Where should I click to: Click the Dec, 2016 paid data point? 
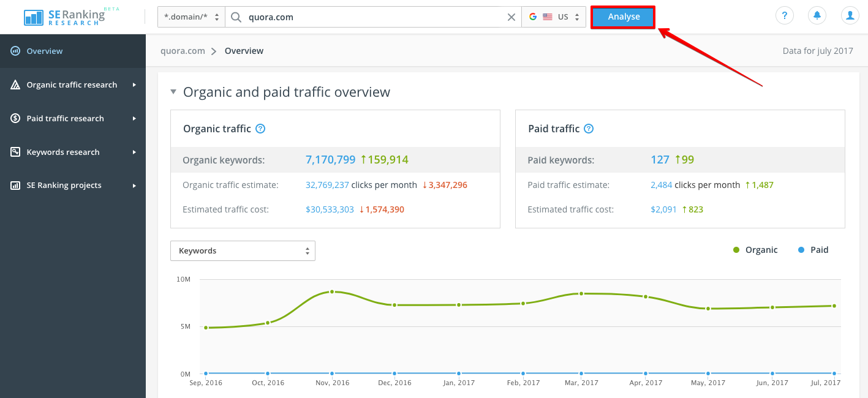pyautogui.click(x=394, y=373)
